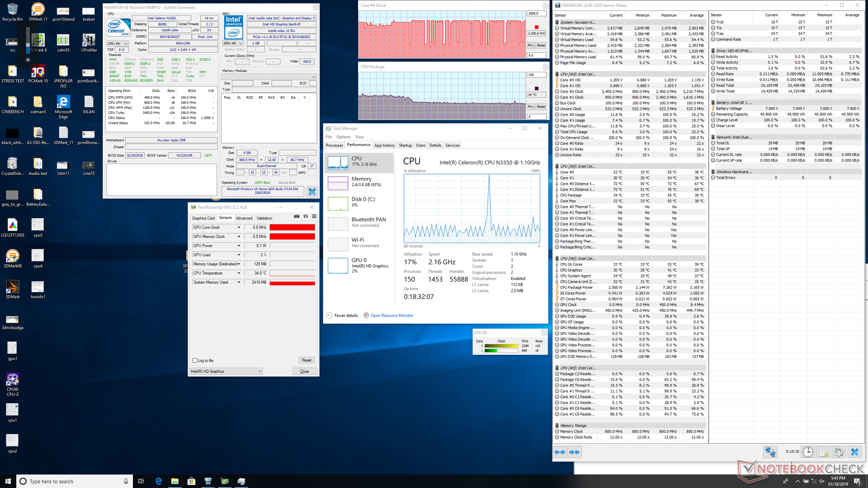868x488 pixels.
Task: Open GPU Core Clock sensor dropdown
Action: 239,227
